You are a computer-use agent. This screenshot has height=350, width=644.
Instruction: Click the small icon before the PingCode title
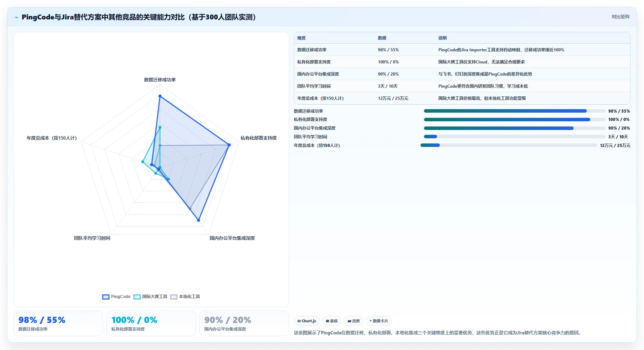16,17
